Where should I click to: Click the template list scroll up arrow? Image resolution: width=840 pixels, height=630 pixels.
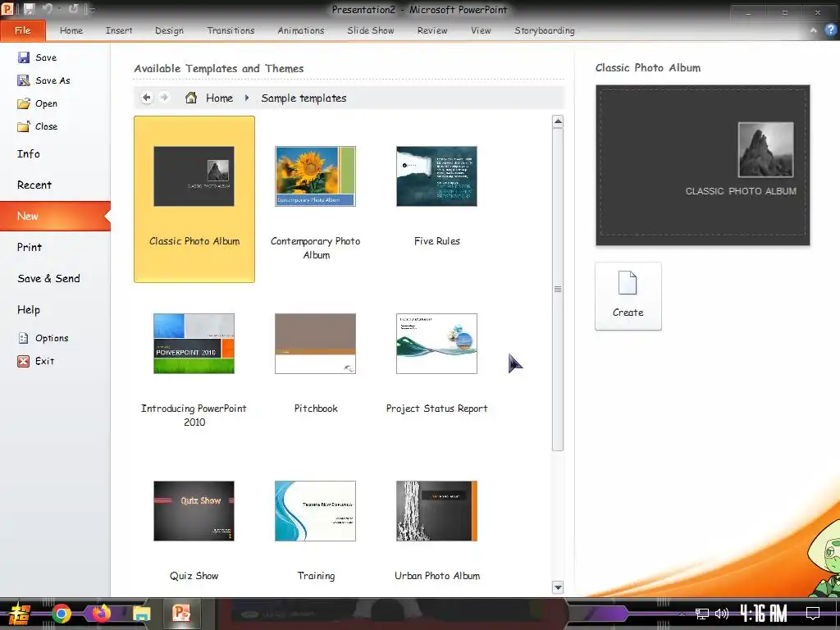[x=558, y=121]
